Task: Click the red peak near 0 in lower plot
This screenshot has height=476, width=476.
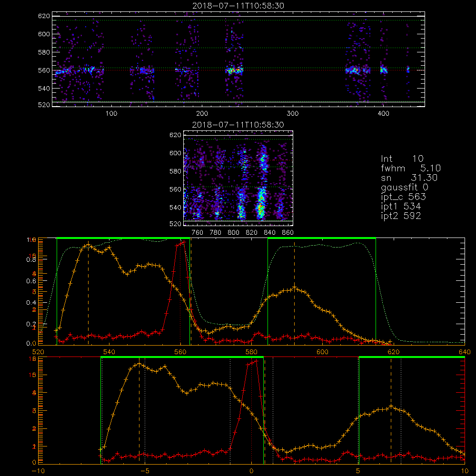Action: coord(257,361)
